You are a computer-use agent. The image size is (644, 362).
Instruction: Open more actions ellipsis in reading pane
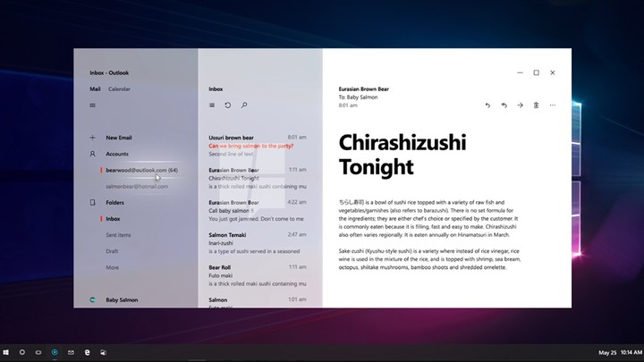tap(553, 105)
